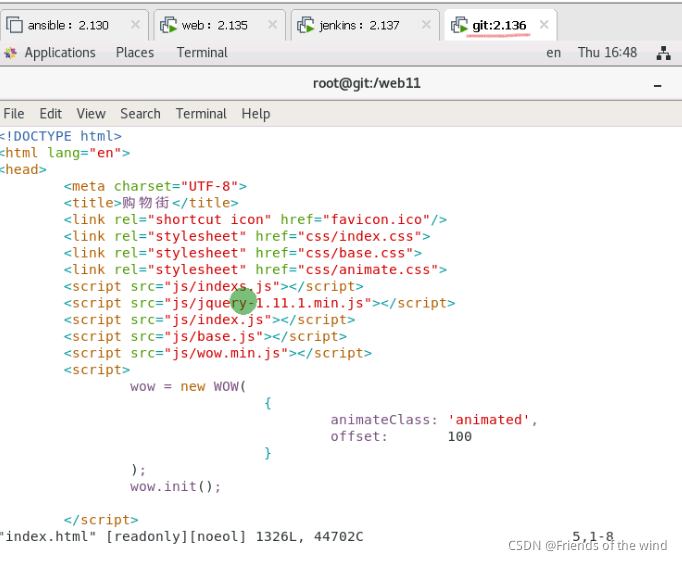Click the en language indicator
This screenshot has height=561, width=682.
(553, 53)
